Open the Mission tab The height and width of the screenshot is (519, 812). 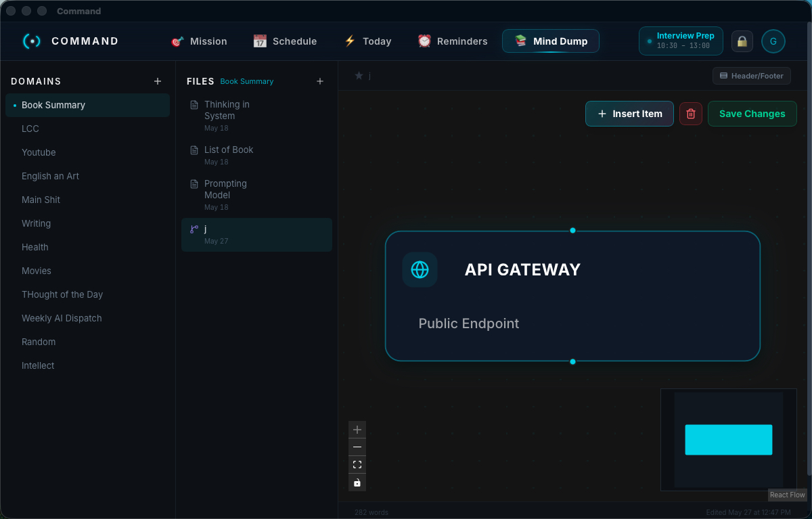[x=199, y=41]
